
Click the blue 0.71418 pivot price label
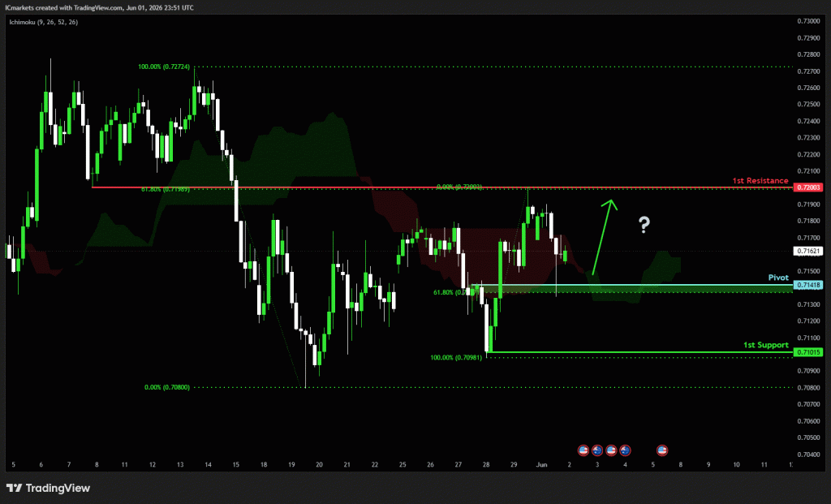pos(808,285)
